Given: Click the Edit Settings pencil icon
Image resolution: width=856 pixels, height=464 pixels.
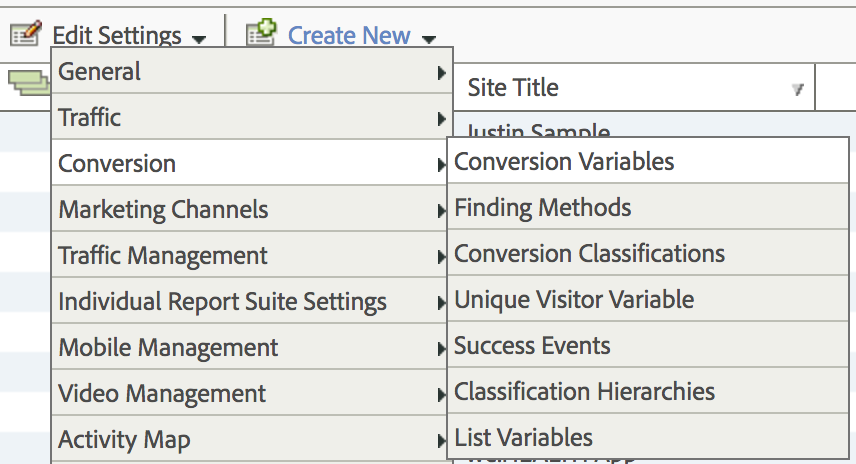Looking at the screenshot, I should pos(25,35).
